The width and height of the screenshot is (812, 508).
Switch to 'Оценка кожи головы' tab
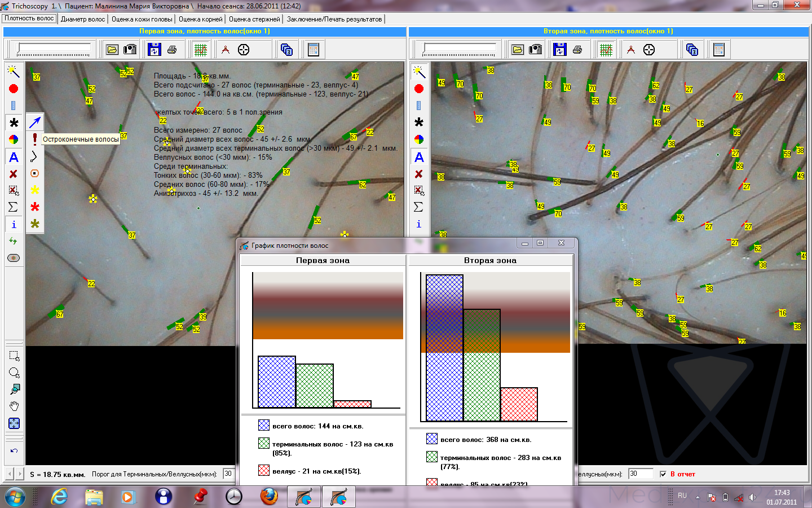pyautogui.click(x=142, y=19)
